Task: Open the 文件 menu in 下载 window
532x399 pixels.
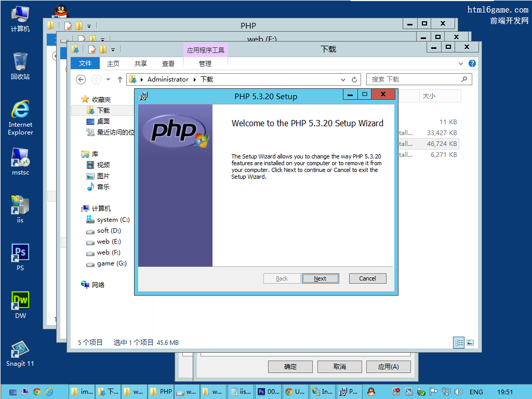Action: click(x=85, y=63)
